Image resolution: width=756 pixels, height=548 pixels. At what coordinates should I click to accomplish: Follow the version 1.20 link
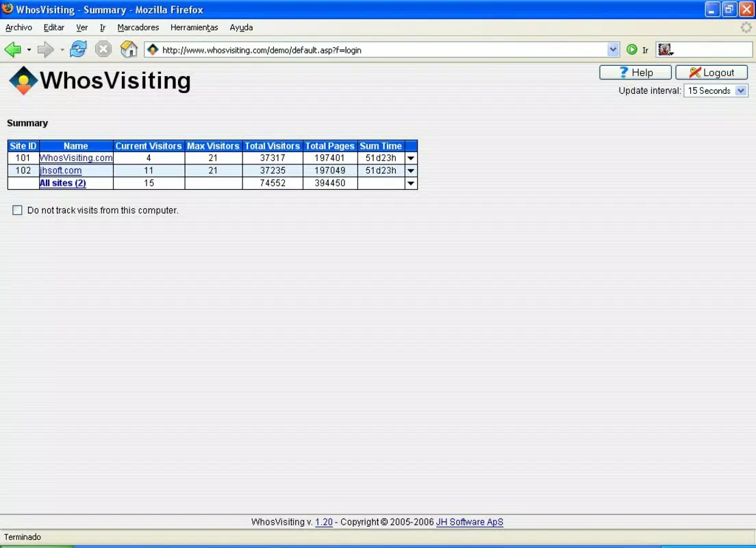pos(324,522)
